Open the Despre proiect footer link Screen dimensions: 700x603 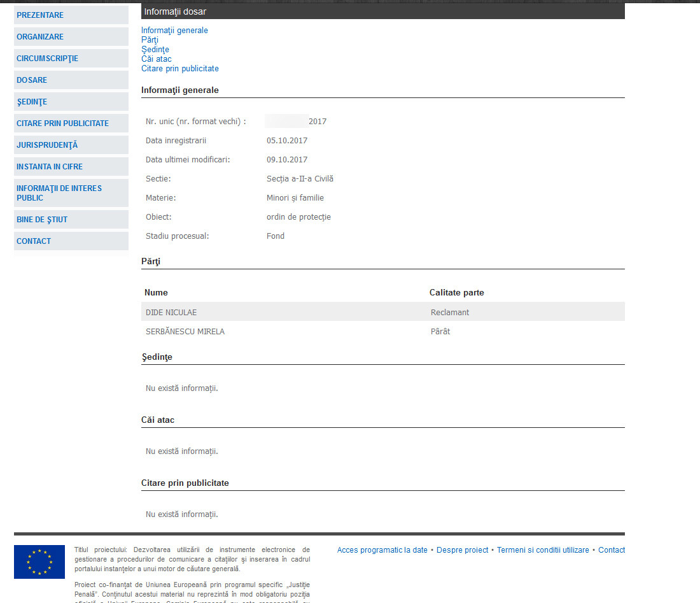[x=463, y=550]
